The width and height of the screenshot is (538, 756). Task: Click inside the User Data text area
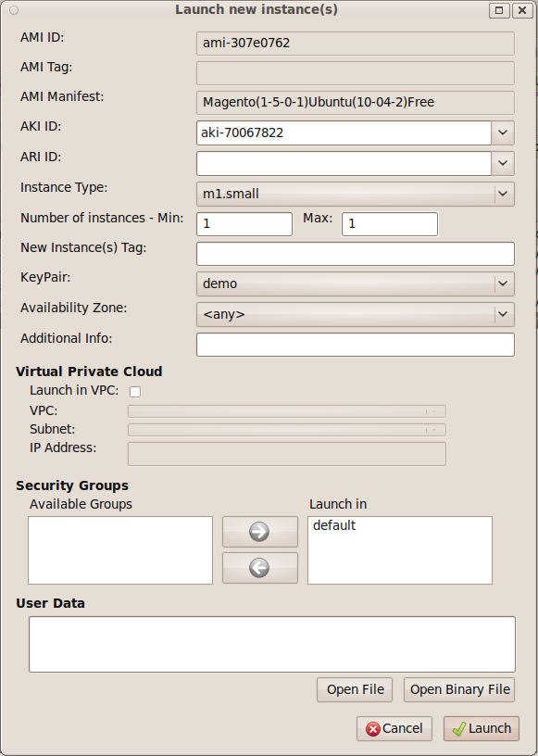point(272,644)
